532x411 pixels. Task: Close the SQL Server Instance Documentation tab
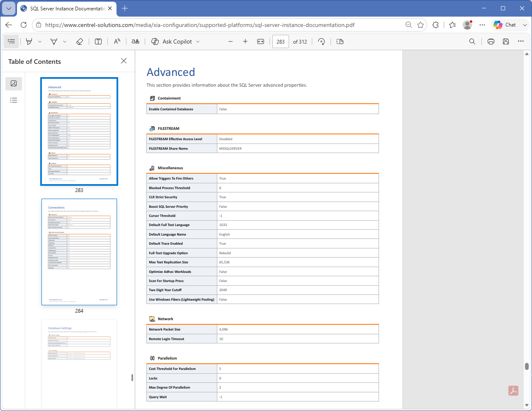pyautogui.click(x=110, y=8)
